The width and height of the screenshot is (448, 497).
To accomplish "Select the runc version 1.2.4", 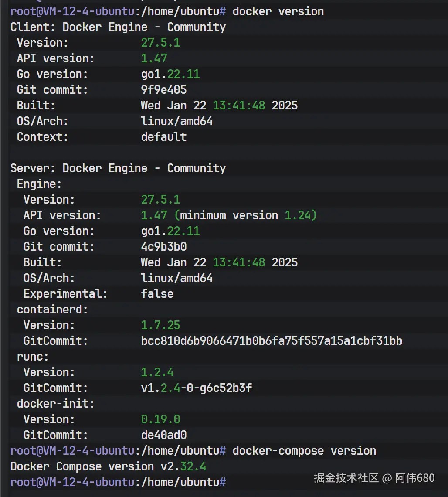I will (157, 372).
